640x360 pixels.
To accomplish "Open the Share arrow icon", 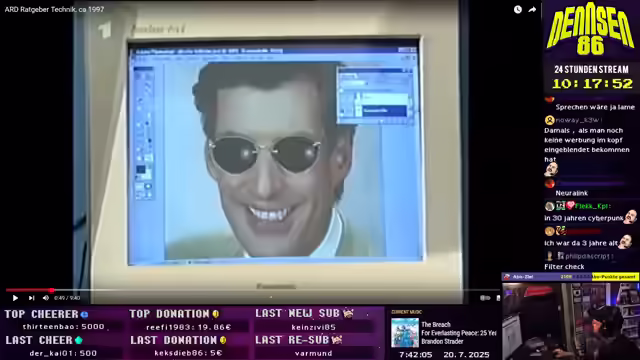I will click(532, 9).
